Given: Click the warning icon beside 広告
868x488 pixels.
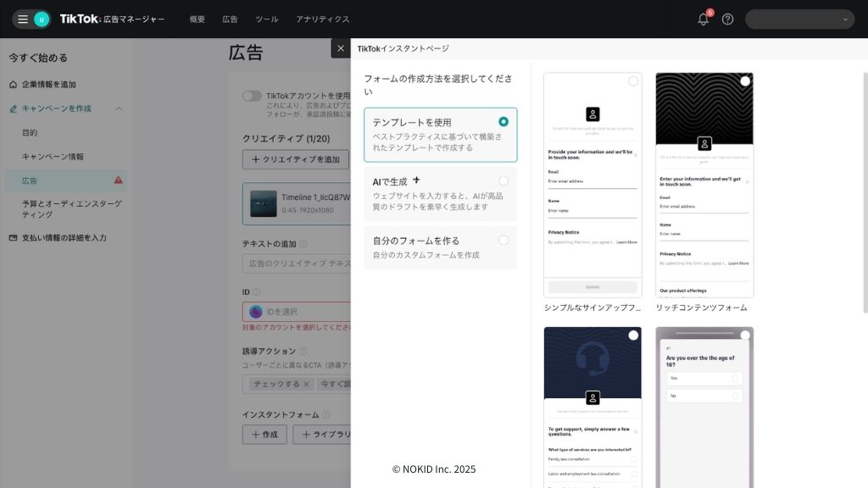Looking at the screenshot, I should tap(118, 180).
